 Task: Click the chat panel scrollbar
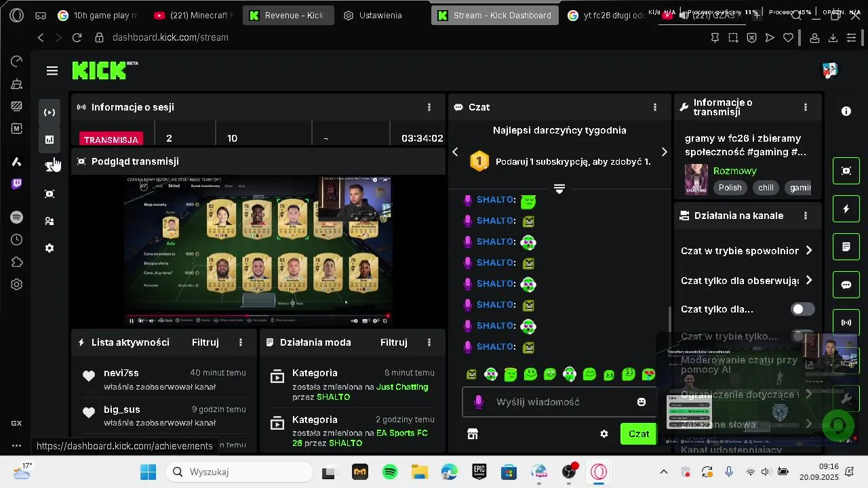tap(669, 319)
